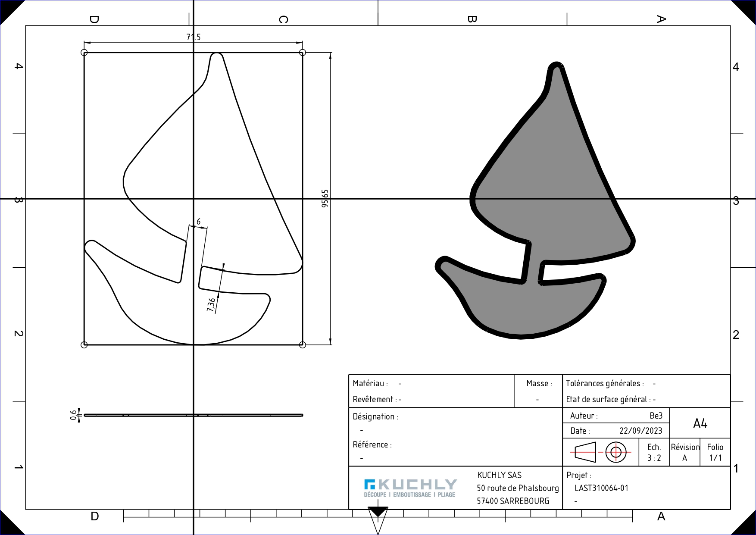Click the Ech. 3:2 scale cell
756x535 pixels.
point(654,452)
